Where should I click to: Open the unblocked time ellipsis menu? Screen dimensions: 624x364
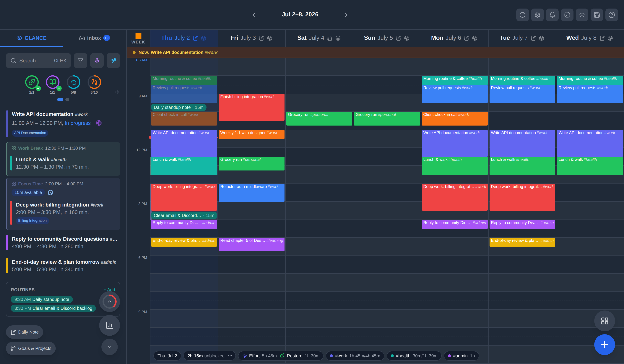230,356
